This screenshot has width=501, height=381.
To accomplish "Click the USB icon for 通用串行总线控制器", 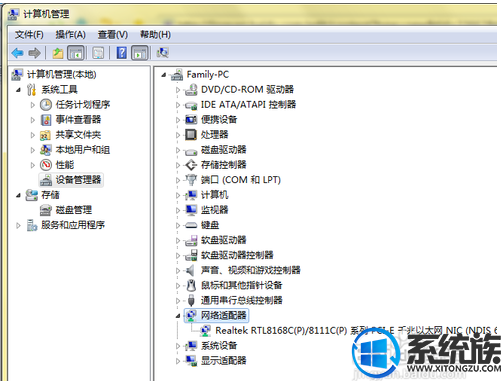I will [191, 300].
